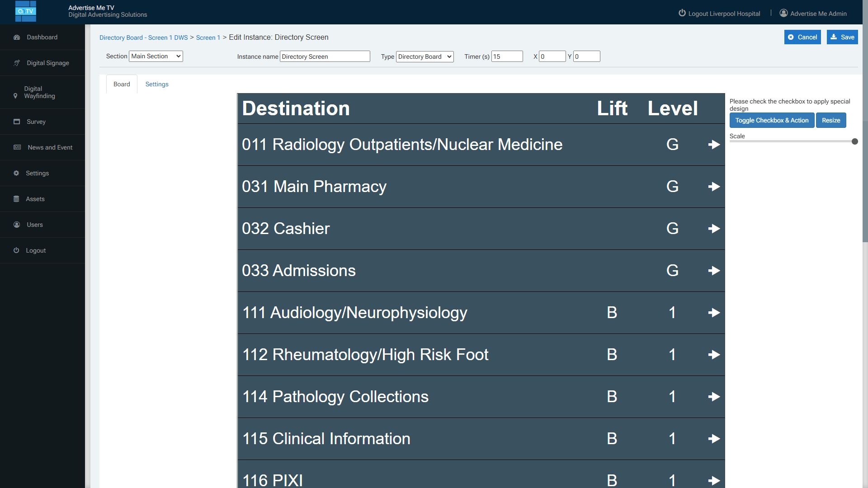
Task: Open the Directory Board - Screen 1 DWS breadcrumb
Action: 143,38
